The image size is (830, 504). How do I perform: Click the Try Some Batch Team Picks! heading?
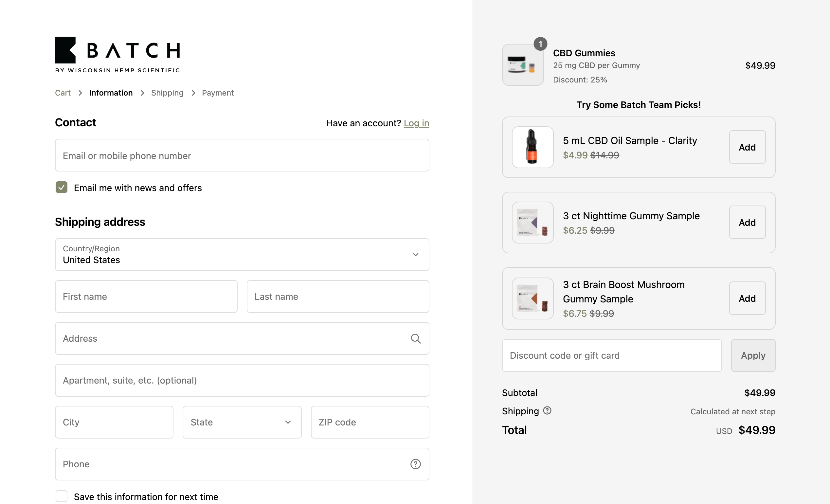638,105
